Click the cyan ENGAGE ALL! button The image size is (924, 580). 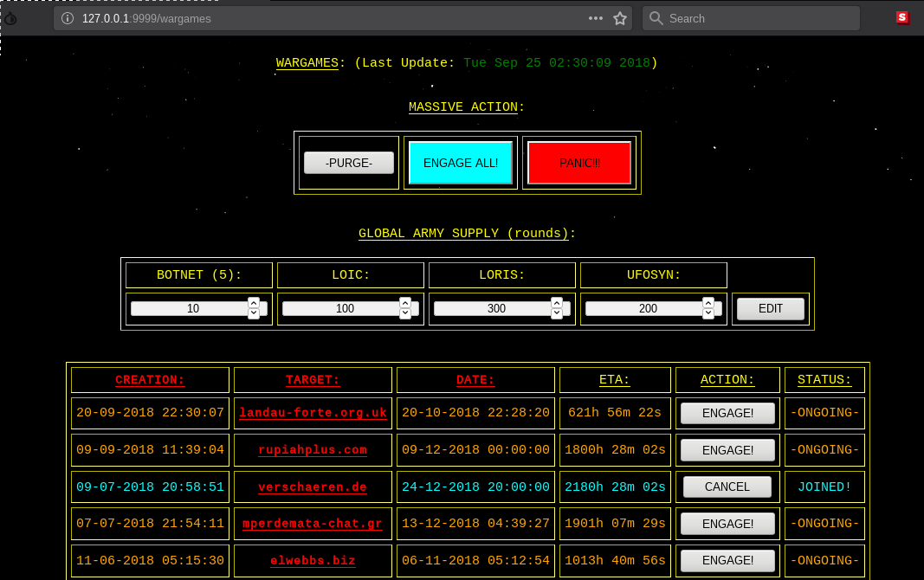click(x=461, y=163)
